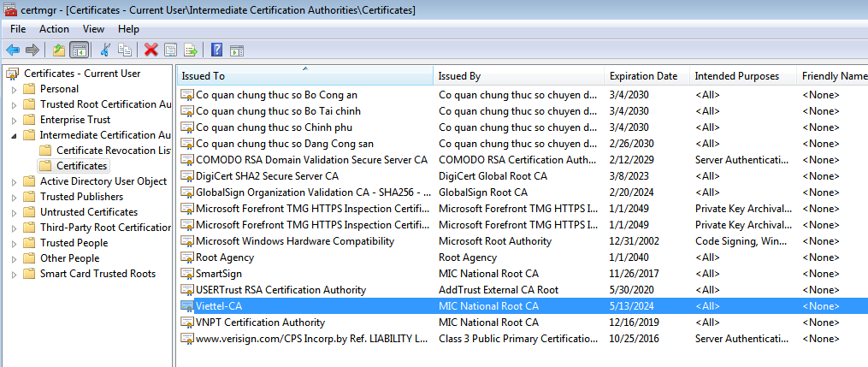The height and width of the screenshot is (367, 868).
Task: Click the Certificates - Current User root icon
Action: tap(12, 74)
